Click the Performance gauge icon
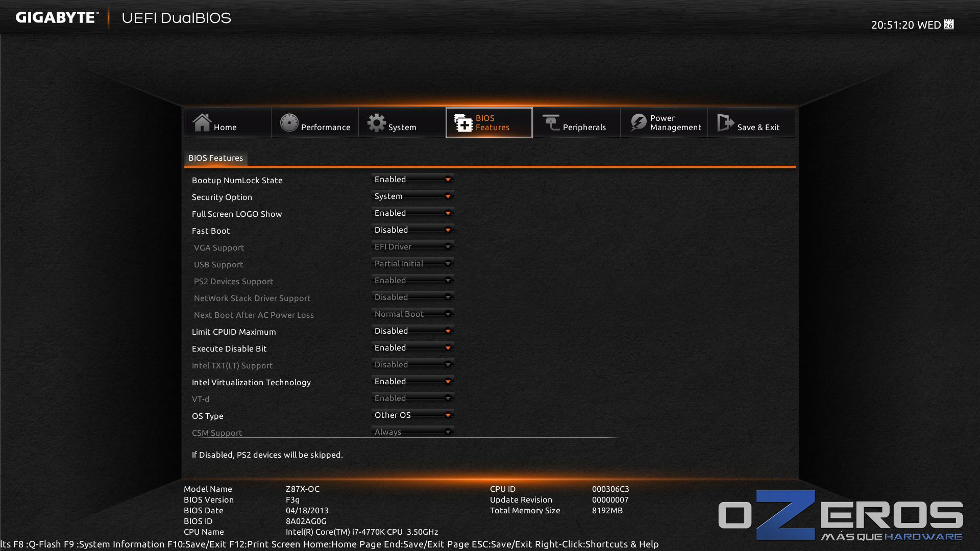Screen dimensions: 980x551 pos(289,122)
